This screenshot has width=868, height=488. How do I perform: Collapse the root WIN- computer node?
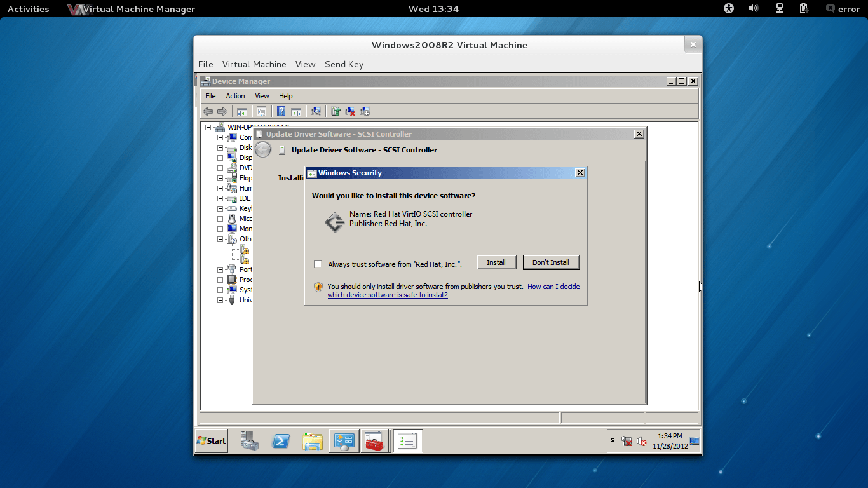tap(208, 127)
